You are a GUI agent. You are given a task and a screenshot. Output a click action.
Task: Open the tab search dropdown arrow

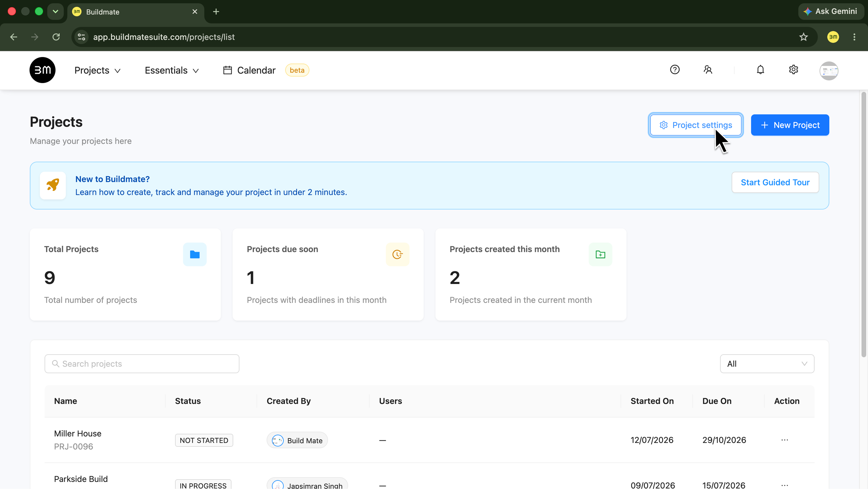(56, 12)
